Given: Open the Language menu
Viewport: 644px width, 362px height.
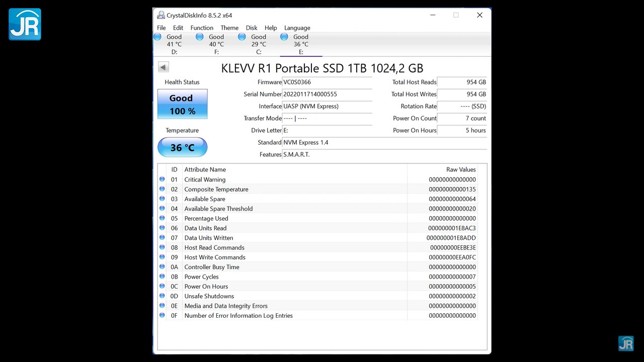Looking at the screenshot, I should (x=297, y=28).
